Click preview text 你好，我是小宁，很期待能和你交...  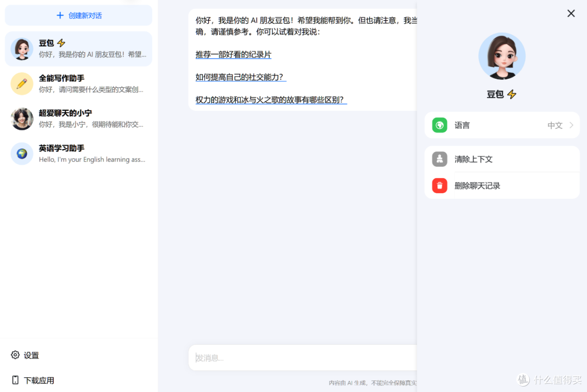pyautogui.click(x=91, y=124)
